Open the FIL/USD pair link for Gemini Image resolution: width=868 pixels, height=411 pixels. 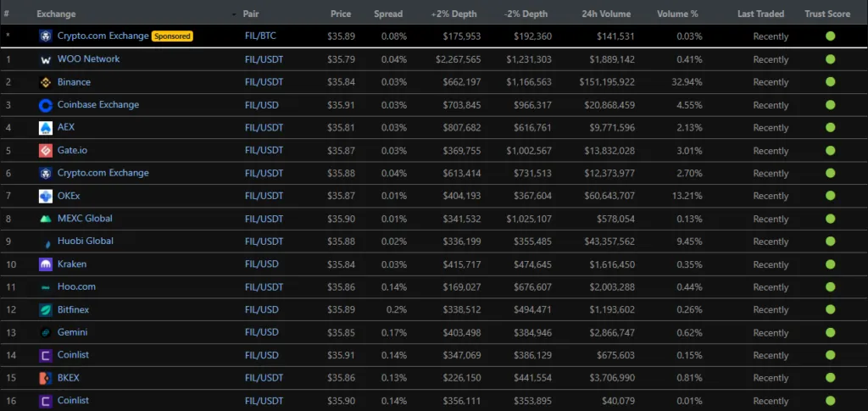pyautogui.click(x=261, y=332)
